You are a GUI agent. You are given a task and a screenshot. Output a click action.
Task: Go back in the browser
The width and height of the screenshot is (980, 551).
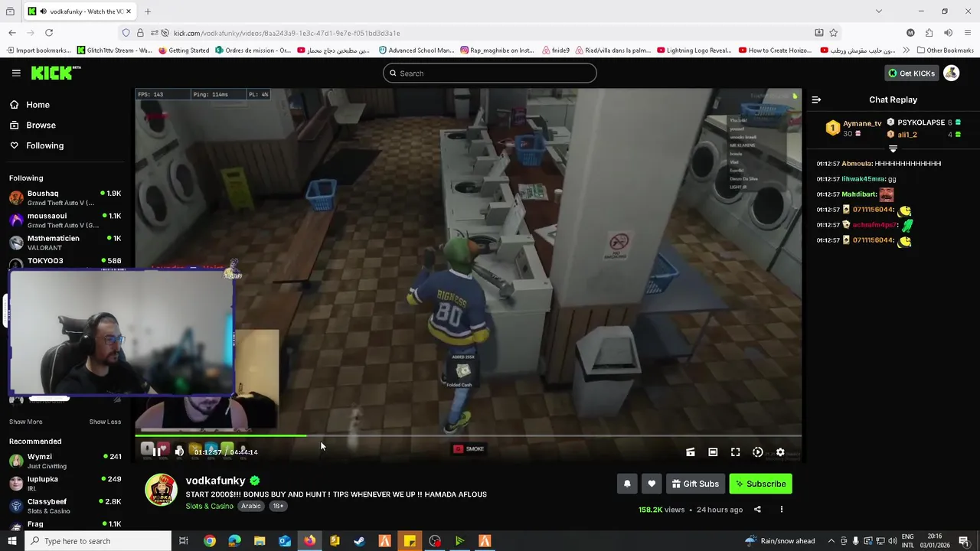(x=12, y=33)
